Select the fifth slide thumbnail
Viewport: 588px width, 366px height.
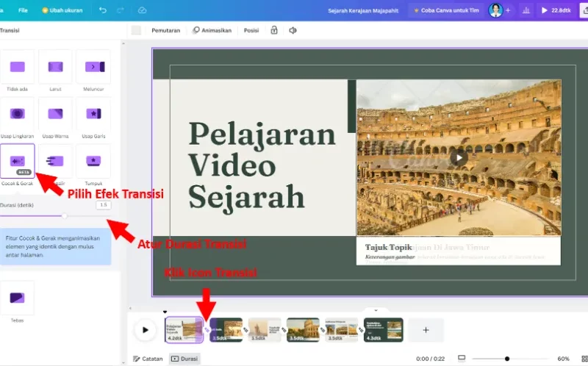(341, 330)
